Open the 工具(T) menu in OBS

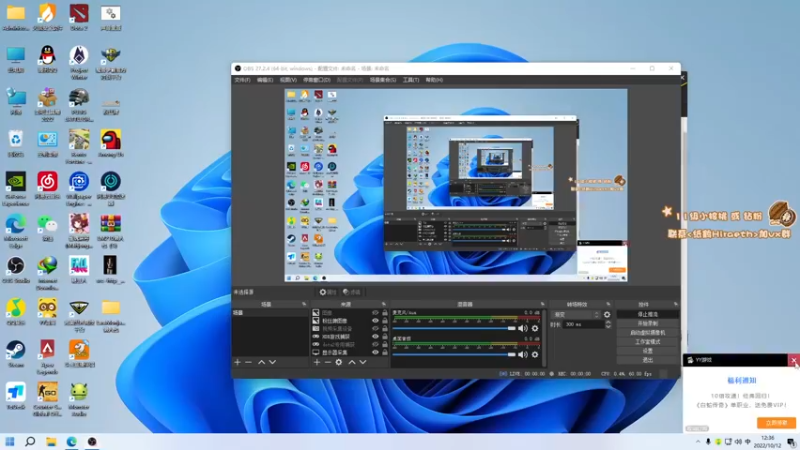coord(411,80)
